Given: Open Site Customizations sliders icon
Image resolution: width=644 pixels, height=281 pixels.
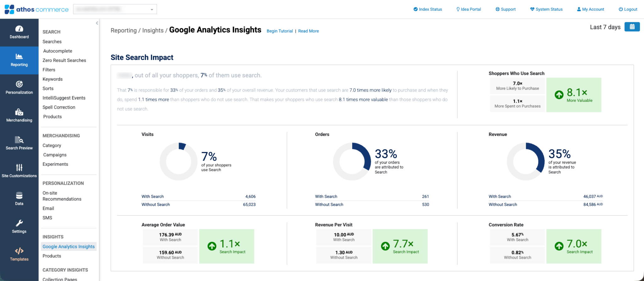Looking at the screenshot, I should [19, 167].
